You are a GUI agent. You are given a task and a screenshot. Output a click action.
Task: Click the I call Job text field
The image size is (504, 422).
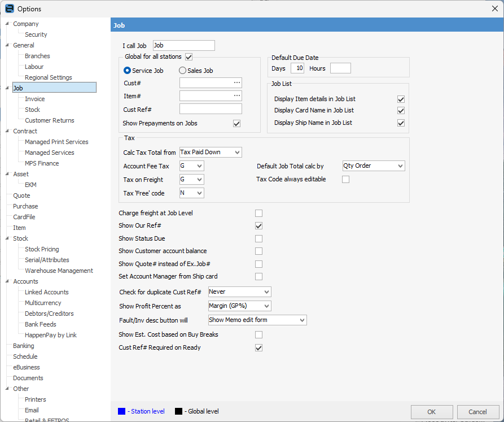(x=183, y=46)
